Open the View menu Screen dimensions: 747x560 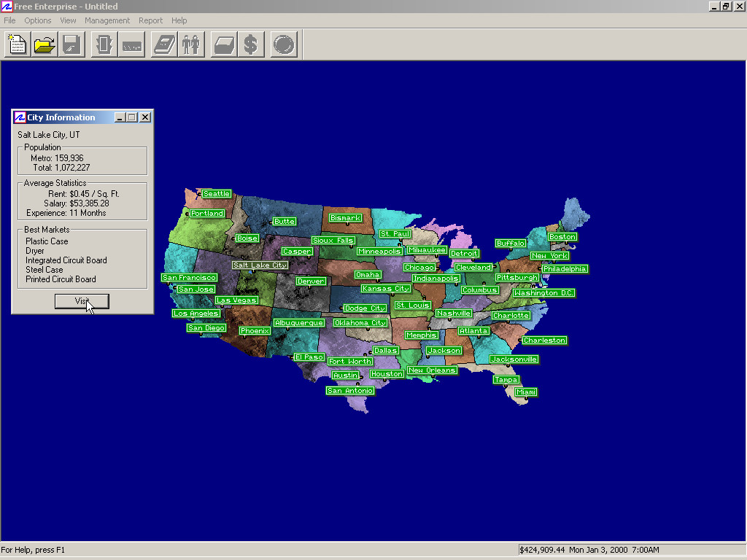68,20
